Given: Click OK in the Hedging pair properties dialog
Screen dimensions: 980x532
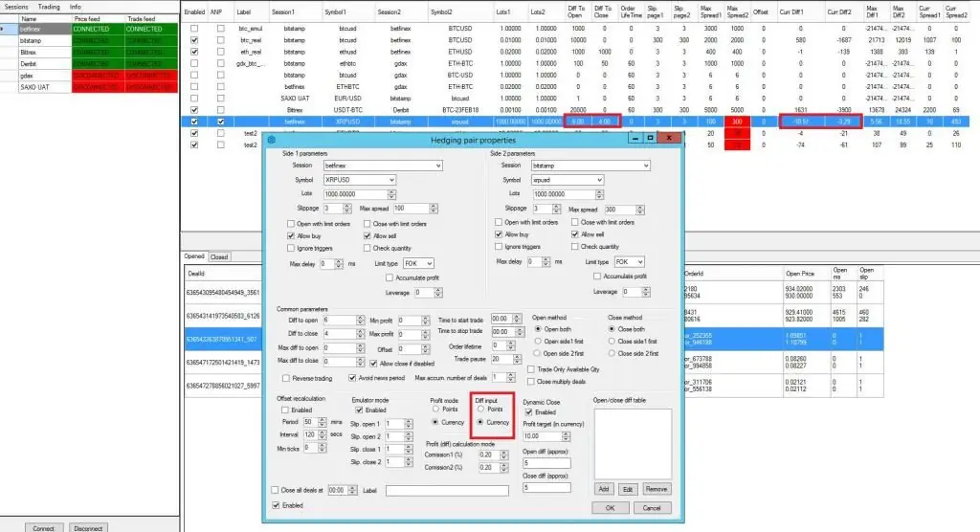Looking at the screenshot, I should click(x=610, y=508).
